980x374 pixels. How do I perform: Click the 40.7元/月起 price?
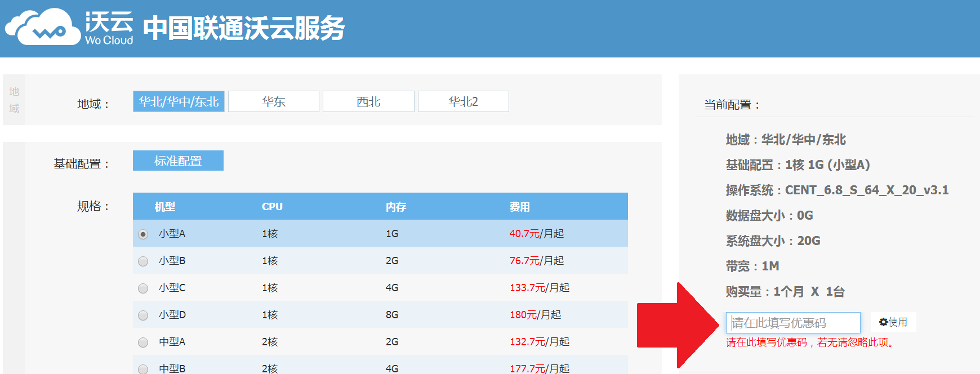tap(537, 233)
